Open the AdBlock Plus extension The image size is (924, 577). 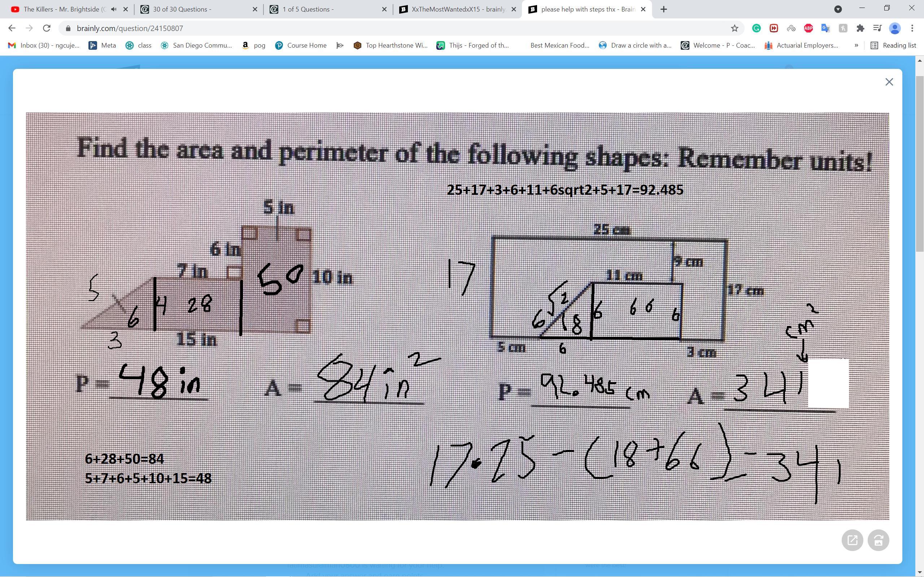pos(808,28)
